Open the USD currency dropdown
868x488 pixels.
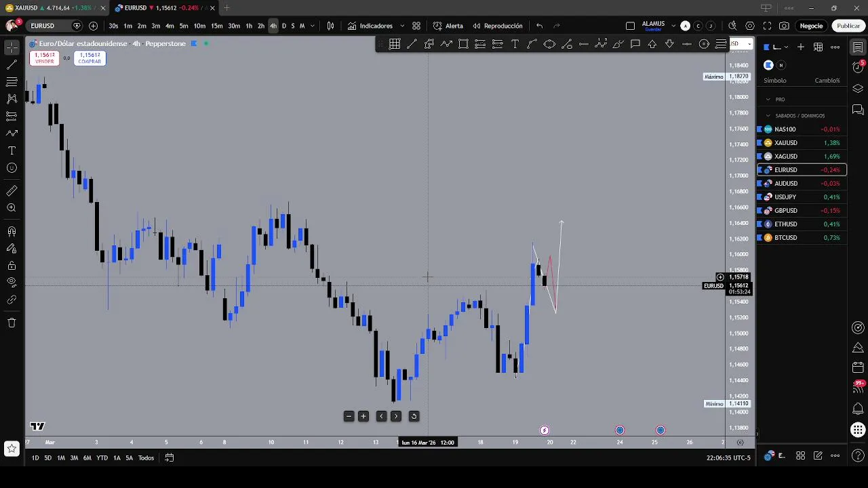[740, 44]
